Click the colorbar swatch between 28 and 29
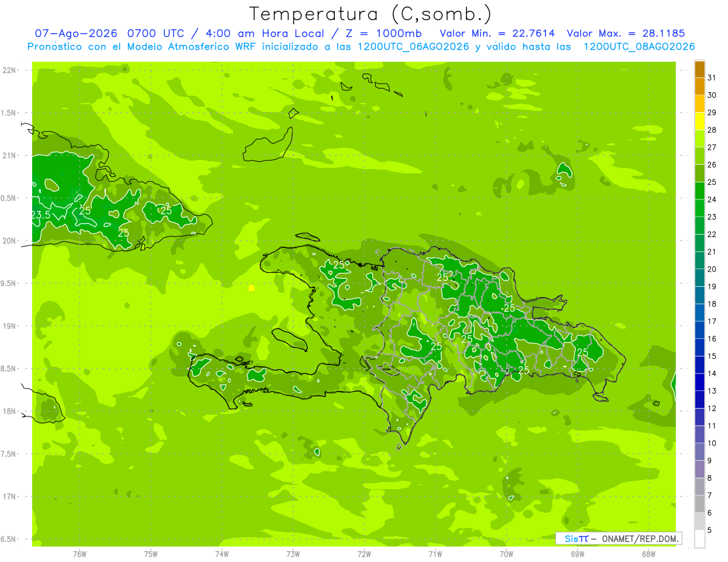The height and width of the screenshot is (562, 728). point(699,121)
